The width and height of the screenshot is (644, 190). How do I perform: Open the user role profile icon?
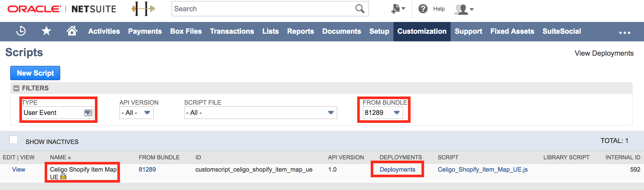coord(464,9)
